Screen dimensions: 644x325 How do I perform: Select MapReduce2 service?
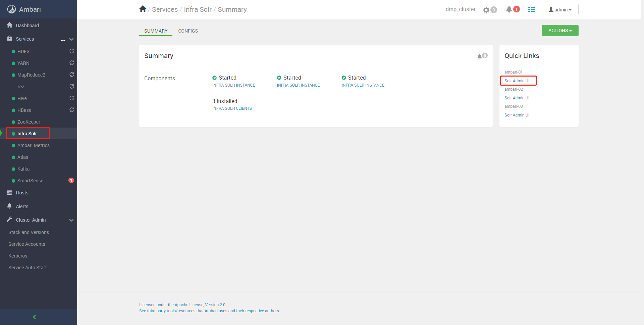31,75
